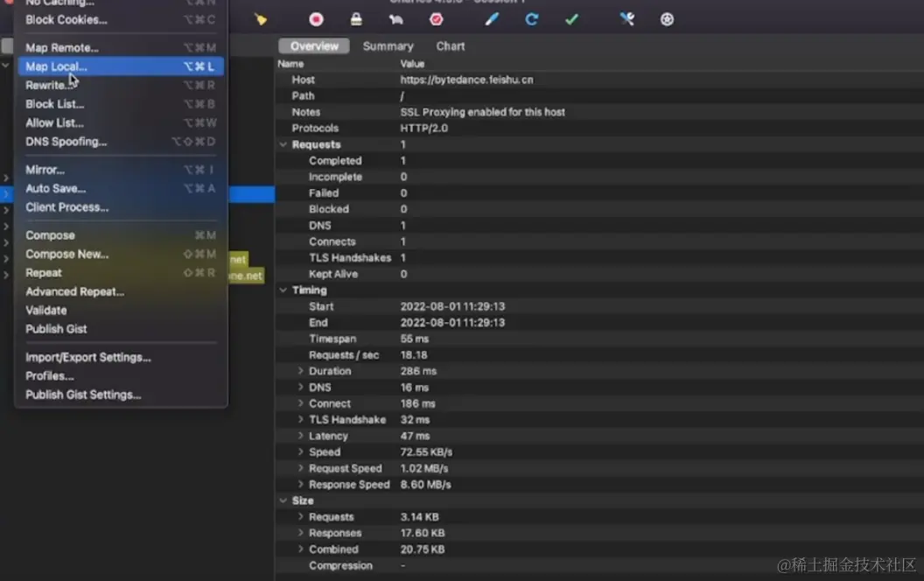This screenshot has height=581, width=924.
Task: Collapse the Size section chevron
Action: [283, 500]
